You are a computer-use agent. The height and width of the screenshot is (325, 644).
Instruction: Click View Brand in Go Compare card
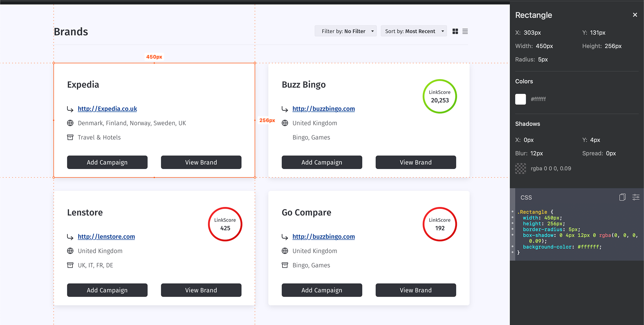416,290
